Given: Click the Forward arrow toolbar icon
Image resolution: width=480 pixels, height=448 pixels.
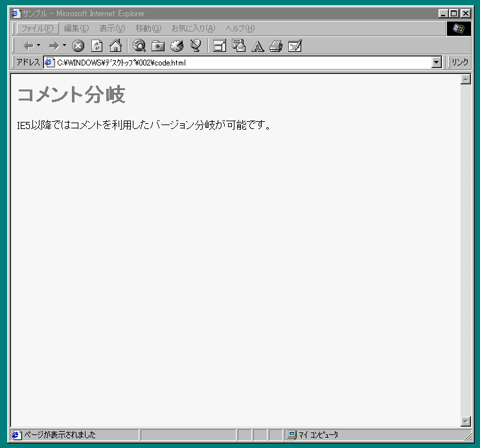Looking at the screenshot, I should pos(54,46).
